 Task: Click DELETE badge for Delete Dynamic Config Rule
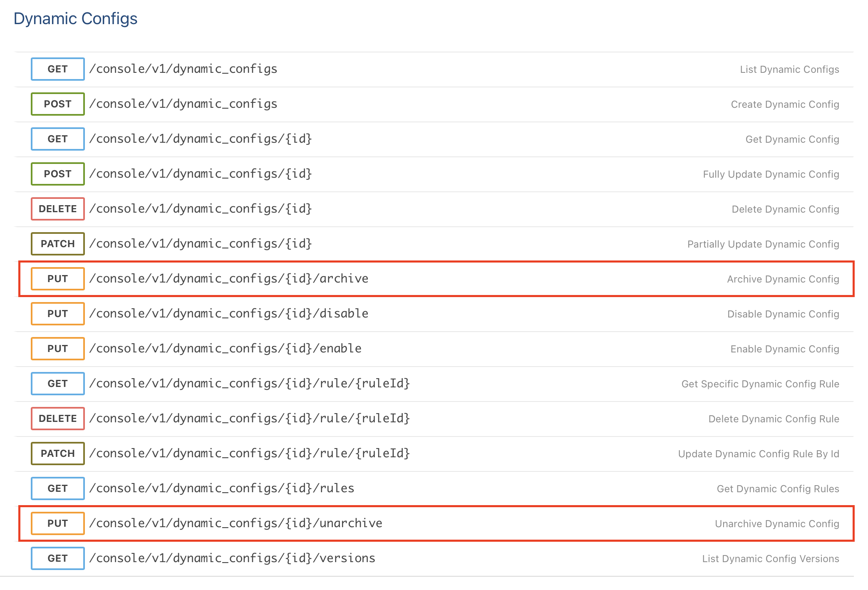[x=58, y=419]
